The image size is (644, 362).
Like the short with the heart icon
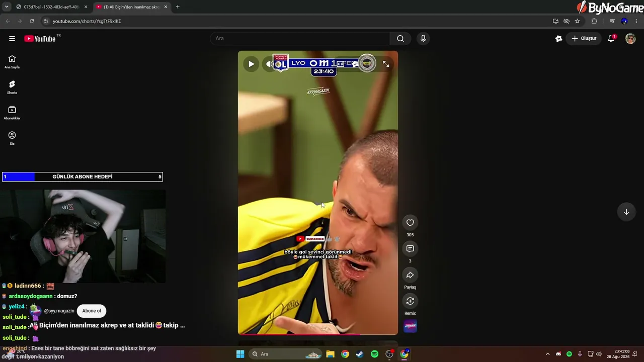point(410,223)
